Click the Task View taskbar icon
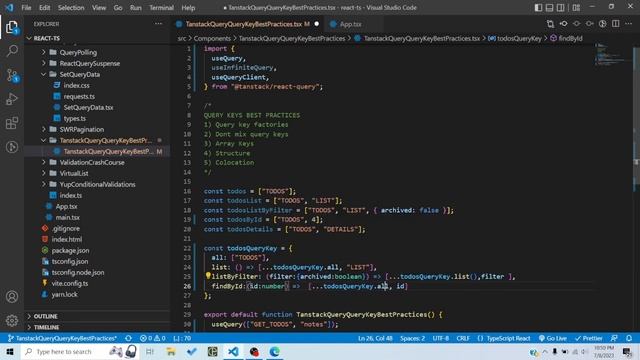The height and width of the screenshot is (360, 640). click(150, 351)
